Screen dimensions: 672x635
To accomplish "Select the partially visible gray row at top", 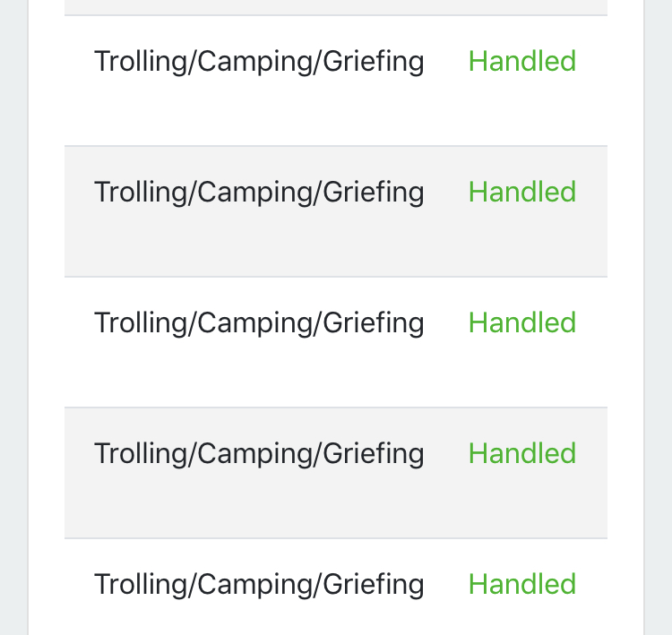I will point(336,7).
